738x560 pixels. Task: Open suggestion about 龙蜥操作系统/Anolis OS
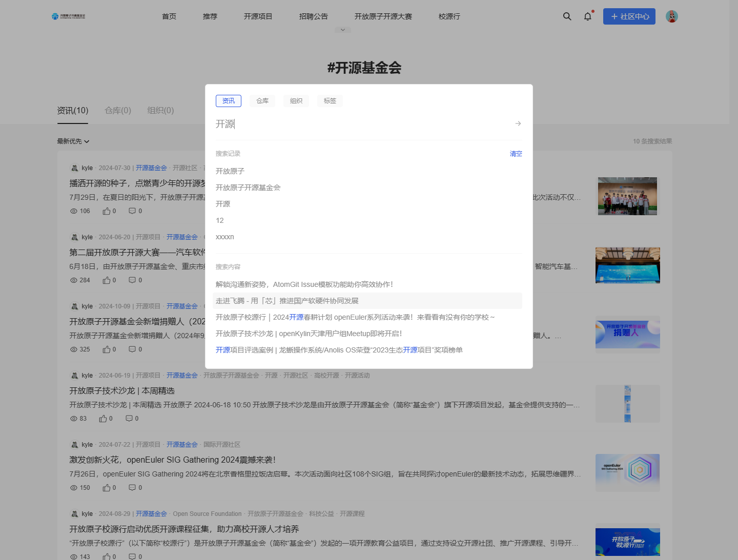point(339,350)
